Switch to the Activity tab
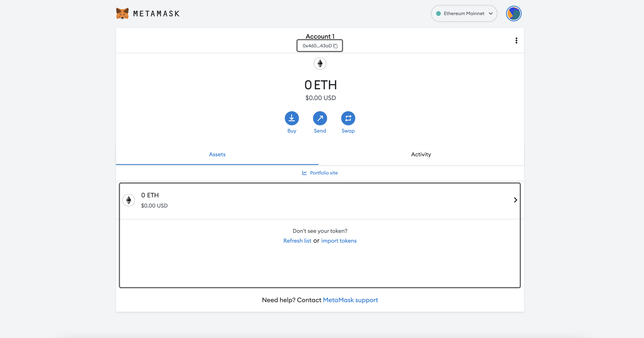644x338 pixels. tap(421, 154)
